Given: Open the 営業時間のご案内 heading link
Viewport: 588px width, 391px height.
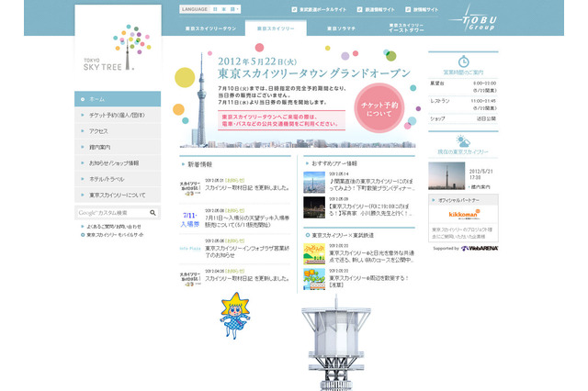Looking at the screenshot, I should [x=463, y=73].
